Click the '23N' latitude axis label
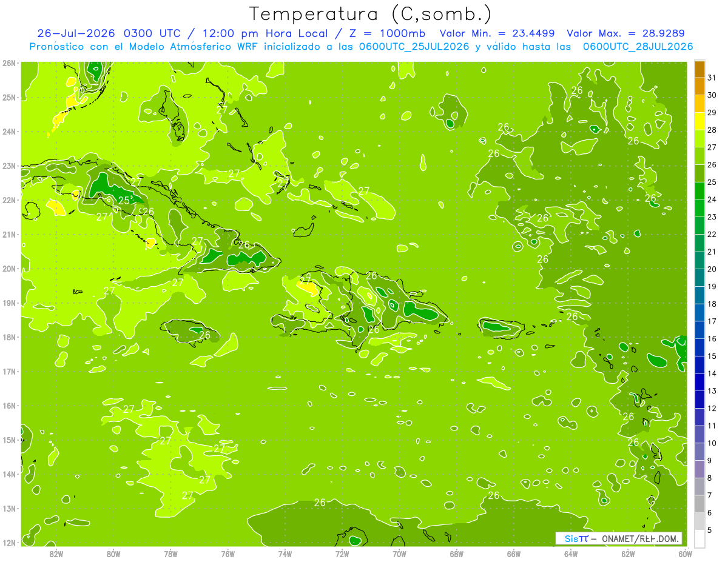 [x=8, y=166]
